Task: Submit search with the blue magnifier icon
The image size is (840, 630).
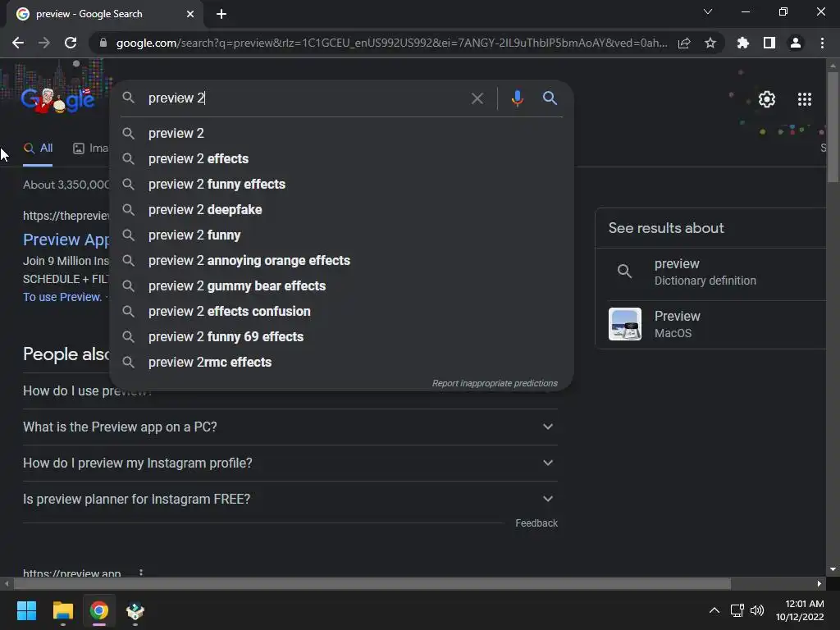Action: point(550,98)
